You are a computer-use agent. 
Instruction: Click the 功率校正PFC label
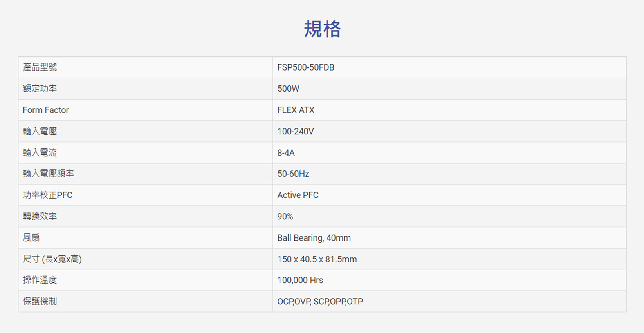pos(48,195)
